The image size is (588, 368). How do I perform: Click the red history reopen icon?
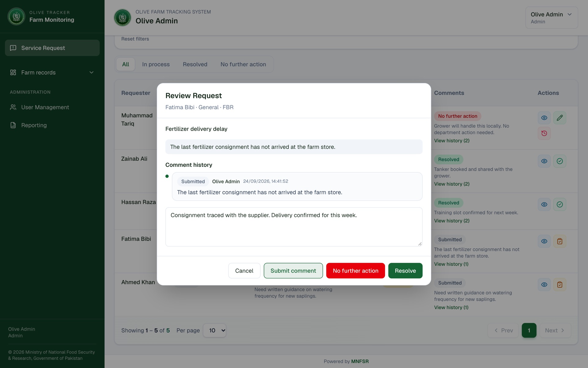544,133
